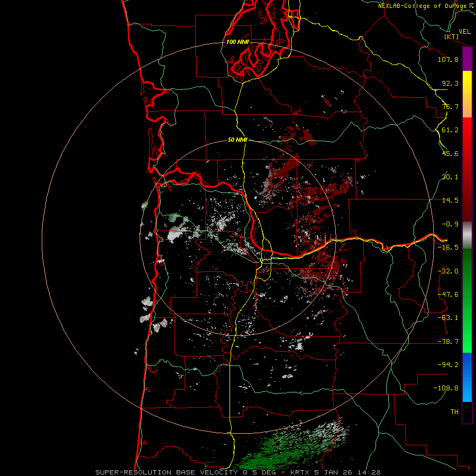Select the -94.2 scale label
The image size is (476, 476).
click(x=448, y=364)
